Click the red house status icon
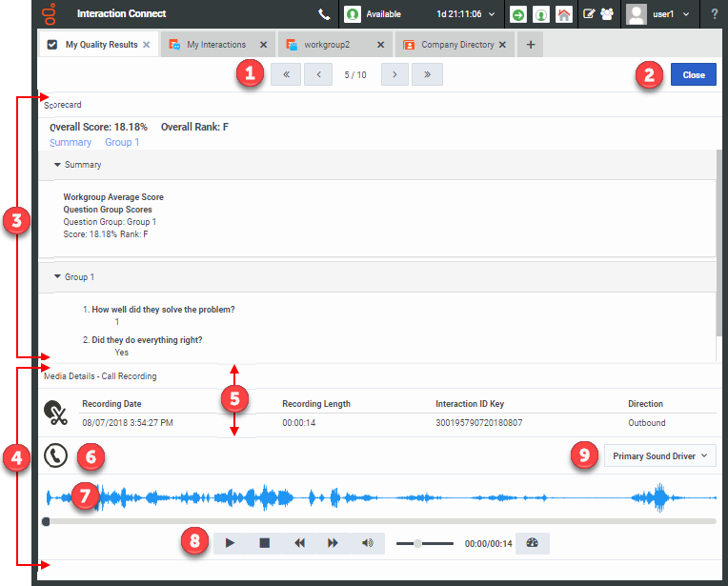The width and height of the screenshot is (728, 586). pos(564,14)
